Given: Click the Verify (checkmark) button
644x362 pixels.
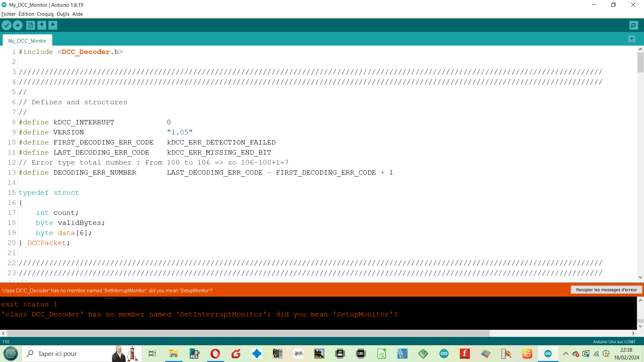Looking at the screenshot, I should point(6,25).
